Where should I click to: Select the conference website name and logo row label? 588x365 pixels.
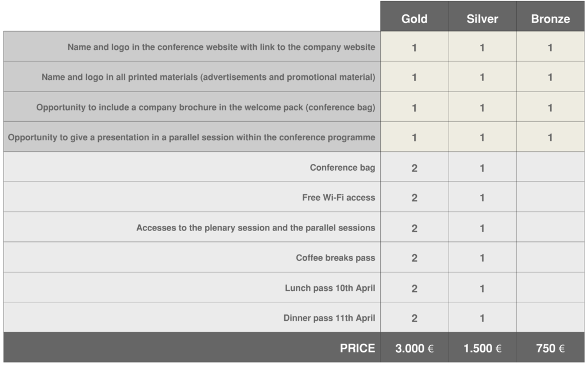click(221, 47)
